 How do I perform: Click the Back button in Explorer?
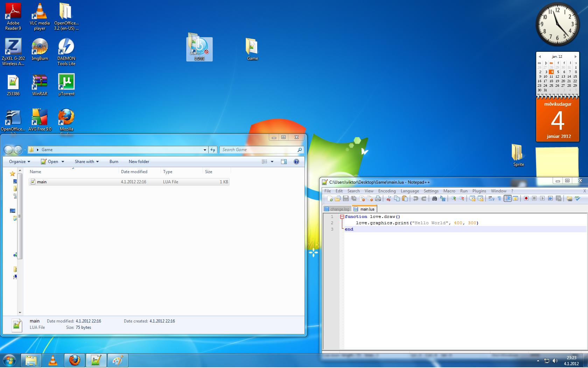click(8, 150)
